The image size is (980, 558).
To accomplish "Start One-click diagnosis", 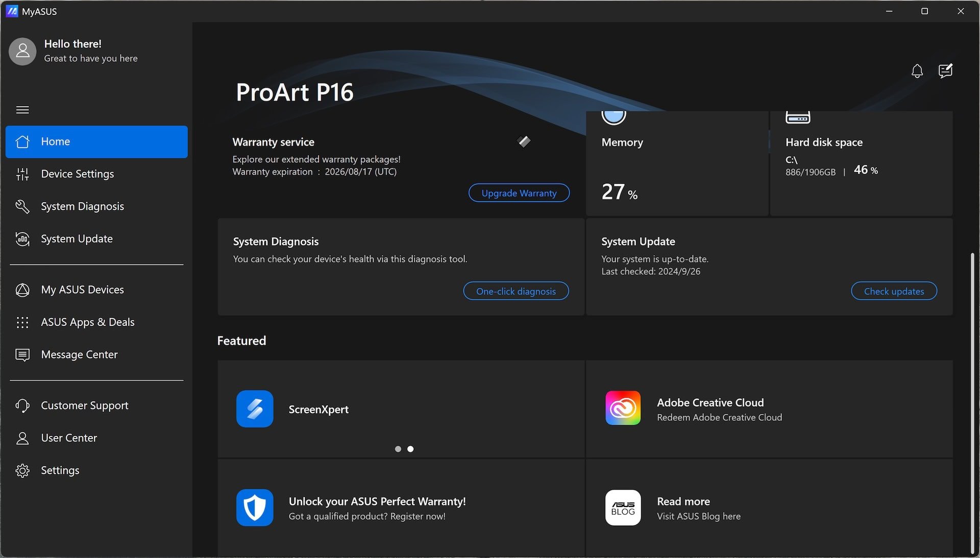I will click(x=516, y=291).
